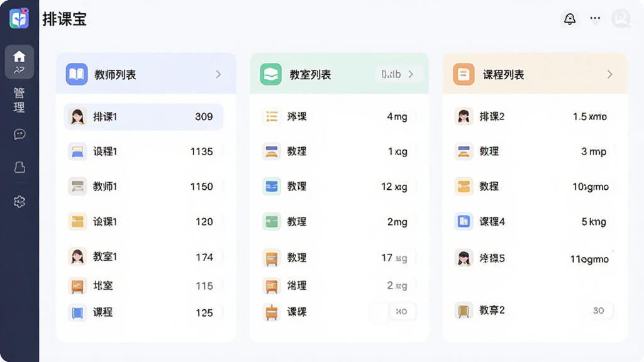Click the value 1135 in the teacher list
Screen dimensions: 644x362
pyautogui.click(x=202, y=152)
